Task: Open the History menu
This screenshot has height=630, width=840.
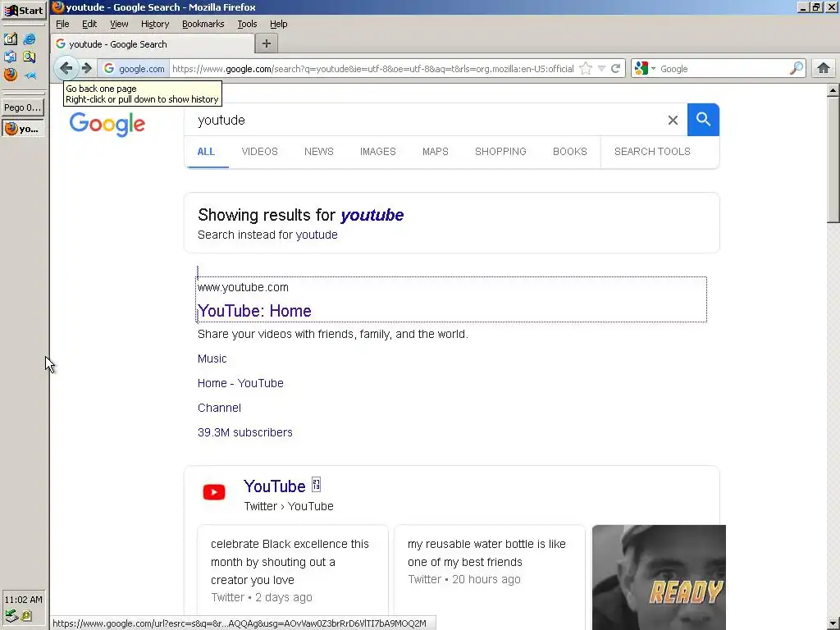Action: pos(155,24)
